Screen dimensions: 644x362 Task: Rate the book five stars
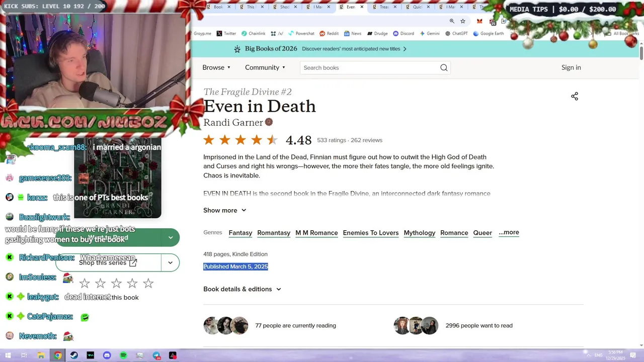tap(148, 284)
